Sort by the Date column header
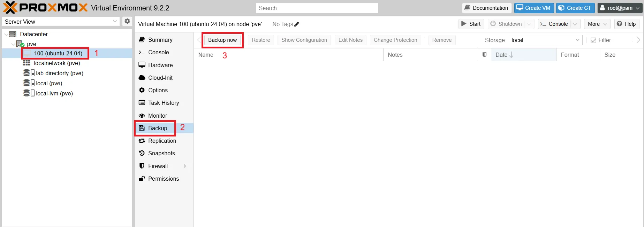Image resolution: width=644 pixels, height=227 pixels. [523, 55]
